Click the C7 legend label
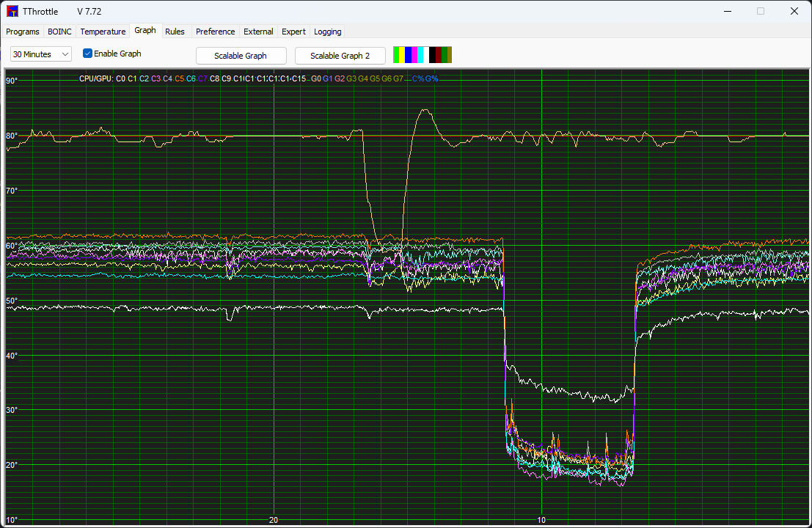This screenshot has height=528, width=812. (x=203, y=78)
